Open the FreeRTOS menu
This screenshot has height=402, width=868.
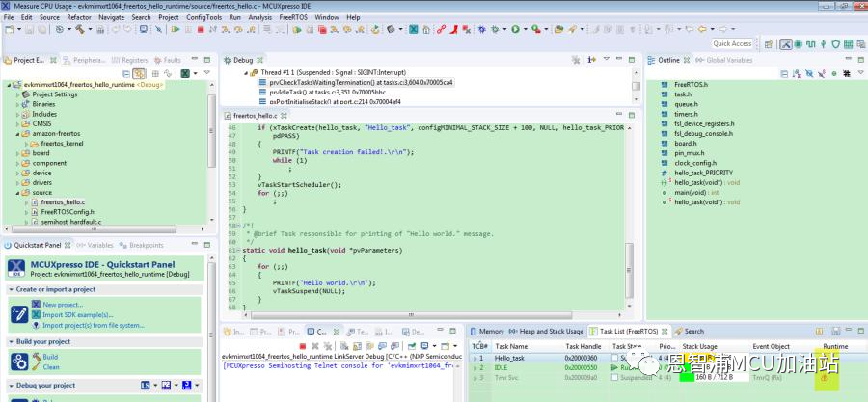[x=293, y=17]
